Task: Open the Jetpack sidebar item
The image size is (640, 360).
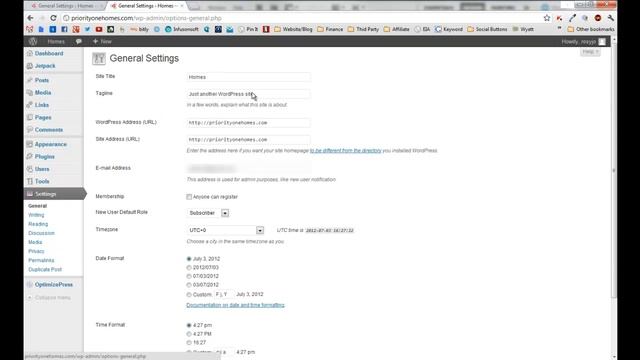Action: click(x=45, y=66)
